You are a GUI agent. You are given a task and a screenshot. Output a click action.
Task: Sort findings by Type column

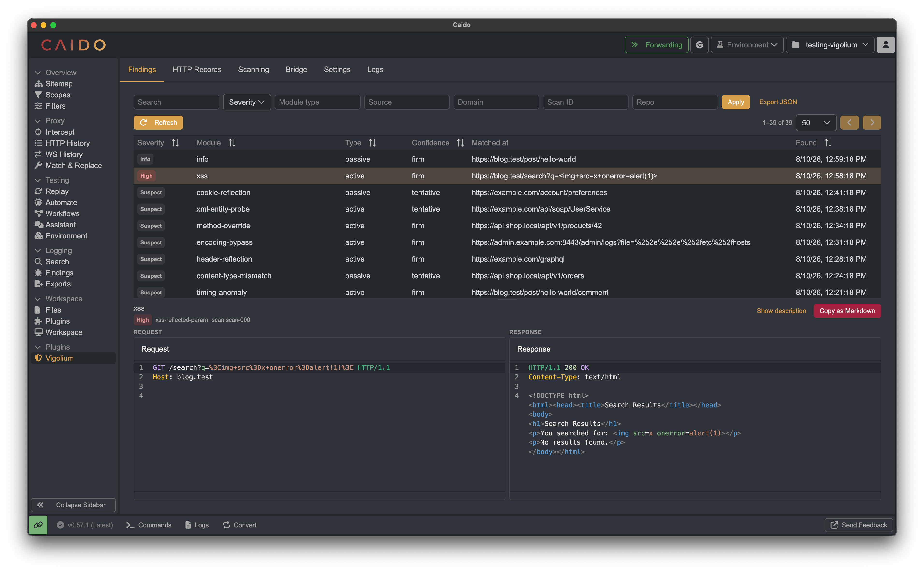[x=372, y=143]
